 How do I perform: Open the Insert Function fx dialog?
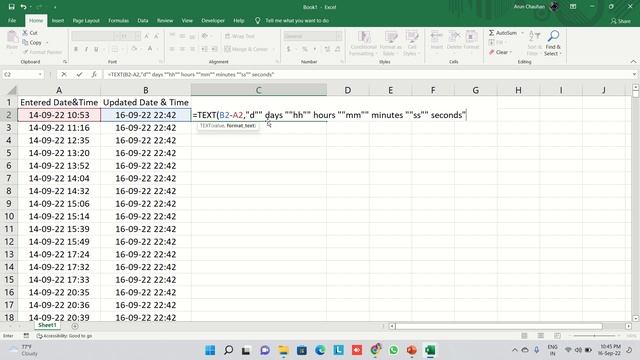(94, 74)
